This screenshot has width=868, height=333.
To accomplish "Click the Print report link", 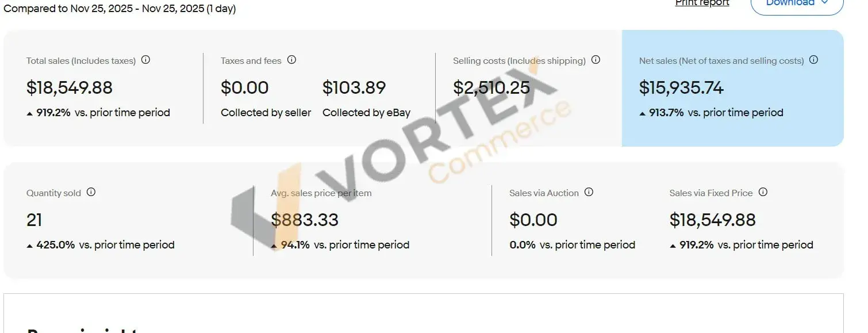I will 702,3.
